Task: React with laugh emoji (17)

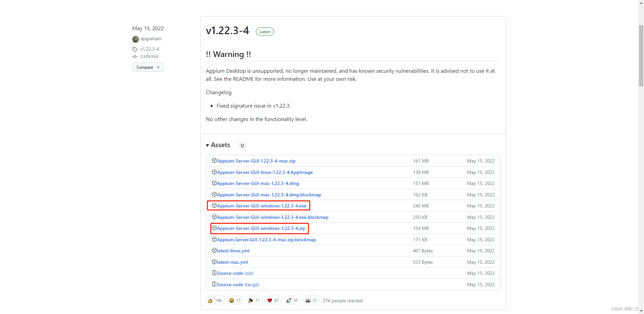Action: coord(235,301)
